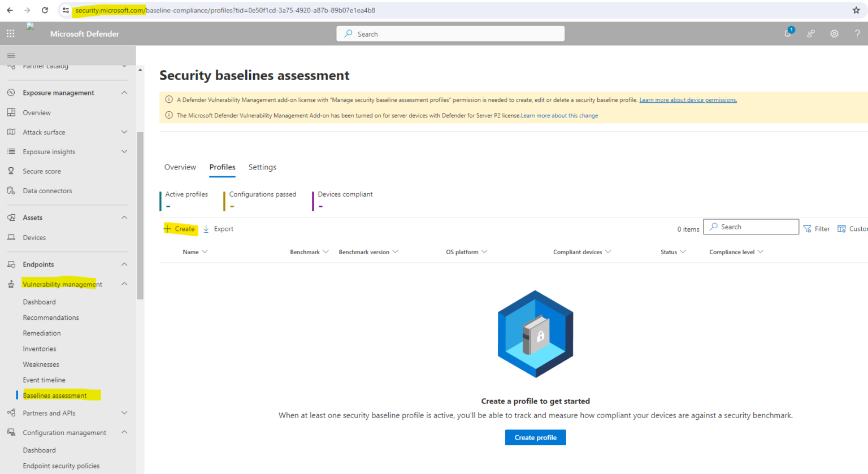This screenshot has height=474, width=868.
Task: Open the OS platform column dropdown
Action: 466,251
